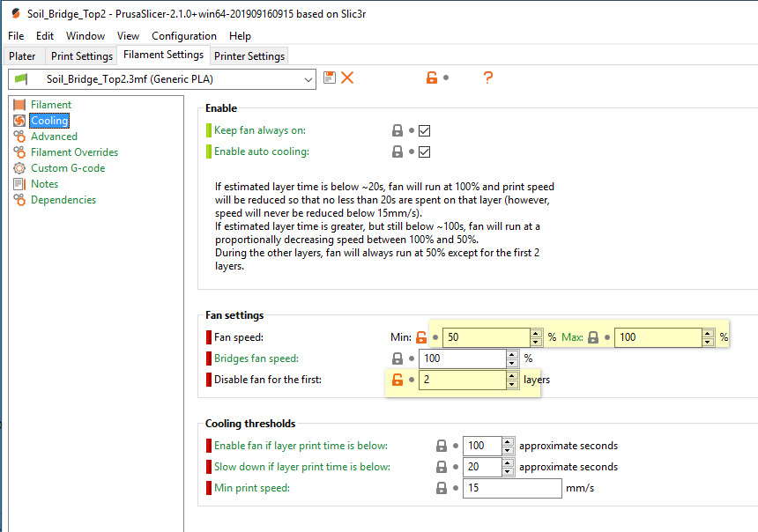The image size is (758, 532).
Task: Click the lock icon for Max fan speed
Action: tap(593, 337)
